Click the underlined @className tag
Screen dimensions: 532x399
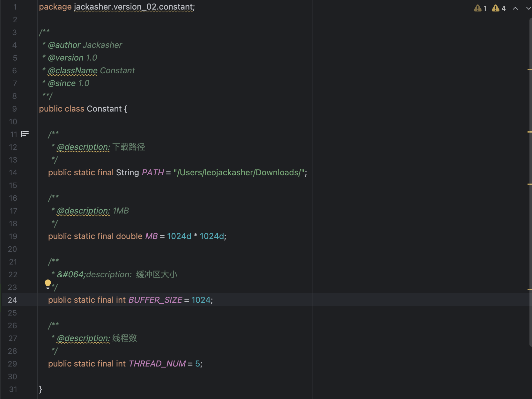[72, 70]
